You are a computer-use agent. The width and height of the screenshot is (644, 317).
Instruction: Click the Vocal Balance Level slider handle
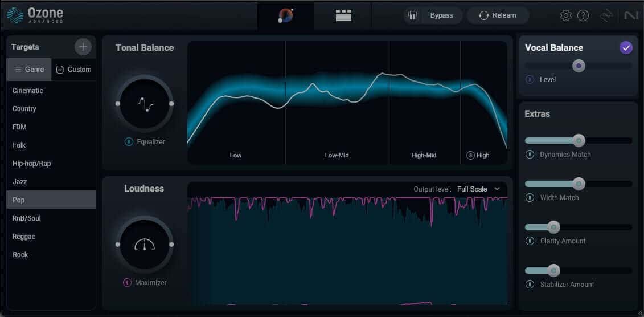tap(579, 66)
